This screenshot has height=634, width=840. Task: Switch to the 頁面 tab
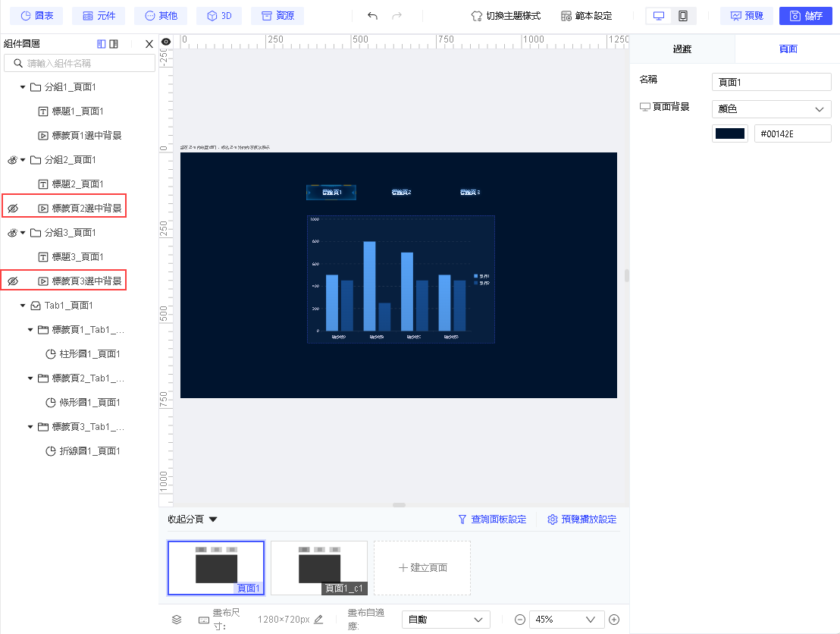(x=788, y=49)
